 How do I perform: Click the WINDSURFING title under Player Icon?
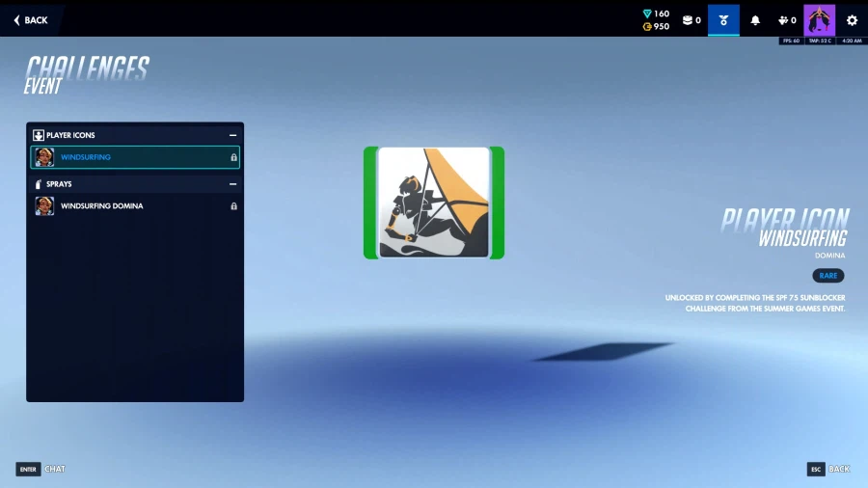pyautogui.click(x=802, y=238)
